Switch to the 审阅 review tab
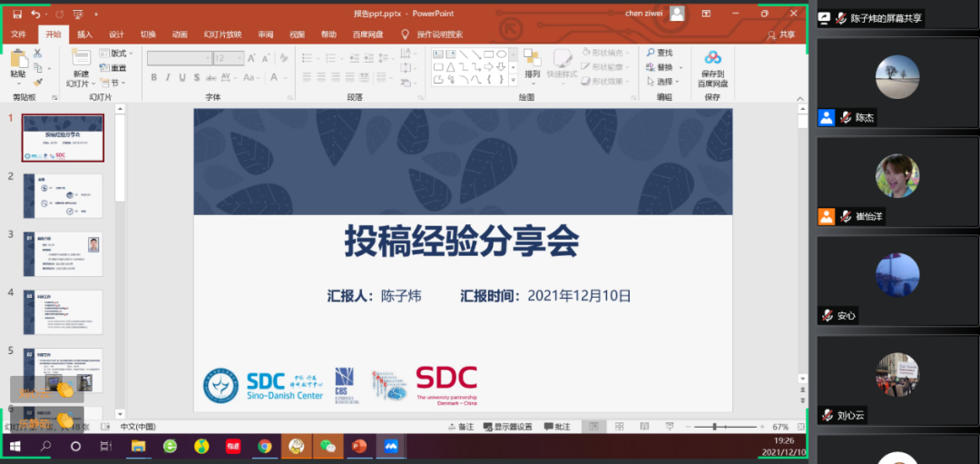The width and height of the screenshot is (980, 464). click(x=266, y=35)
